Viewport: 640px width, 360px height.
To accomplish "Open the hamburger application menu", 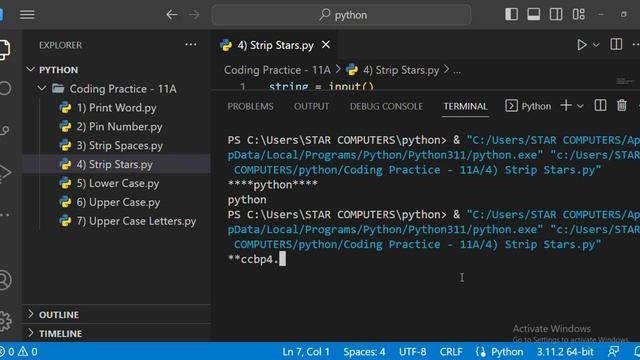I will pyautogui.click(x=27, y=15).
